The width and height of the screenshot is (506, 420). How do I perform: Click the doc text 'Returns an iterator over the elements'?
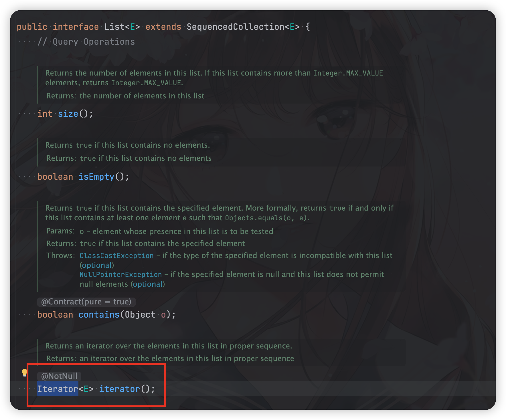click(x=112, y=346)
